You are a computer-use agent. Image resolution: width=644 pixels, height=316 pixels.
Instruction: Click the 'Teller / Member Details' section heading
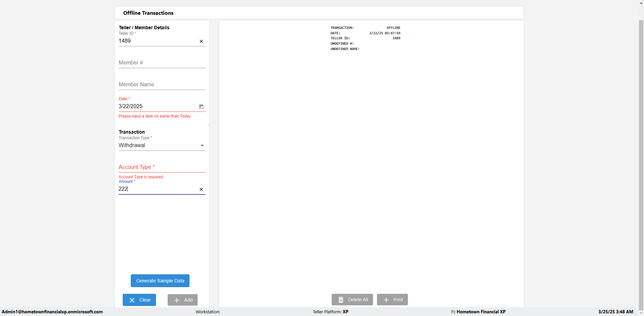click(144, 28)
